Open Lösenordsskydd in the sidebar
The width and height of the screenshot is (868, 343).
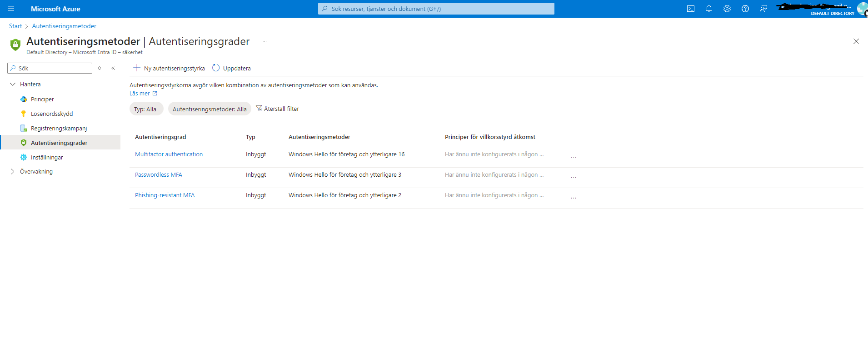[52, 114]
